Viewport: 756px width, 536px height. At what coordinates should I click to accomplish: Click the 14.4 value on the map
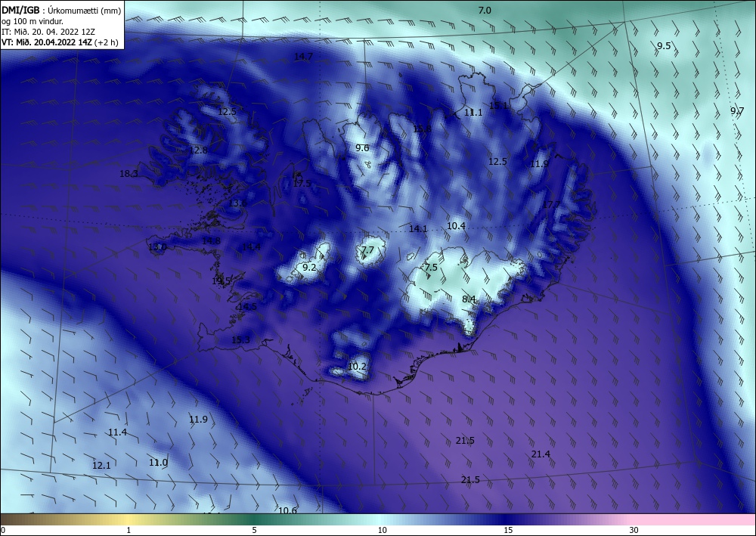tap(251, 246)
